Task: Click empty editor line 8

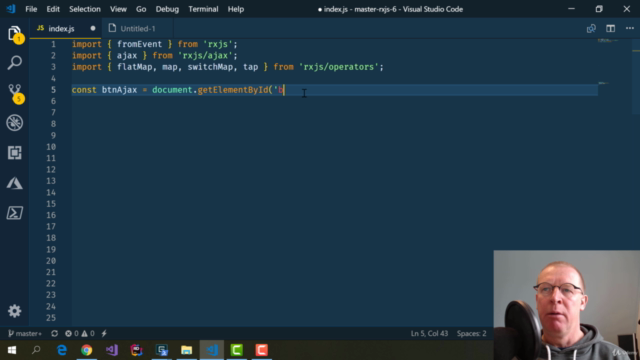Action: [x=335, y=124]
